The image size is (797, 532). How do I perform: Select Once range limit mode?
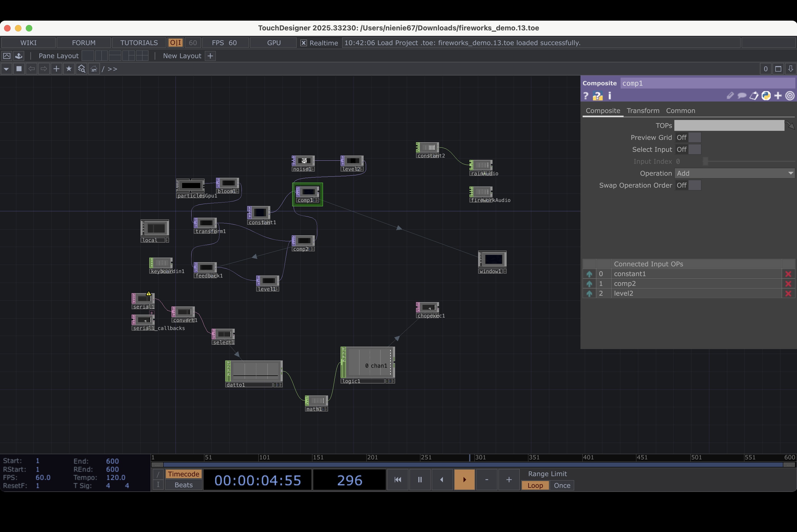[562, 486]
